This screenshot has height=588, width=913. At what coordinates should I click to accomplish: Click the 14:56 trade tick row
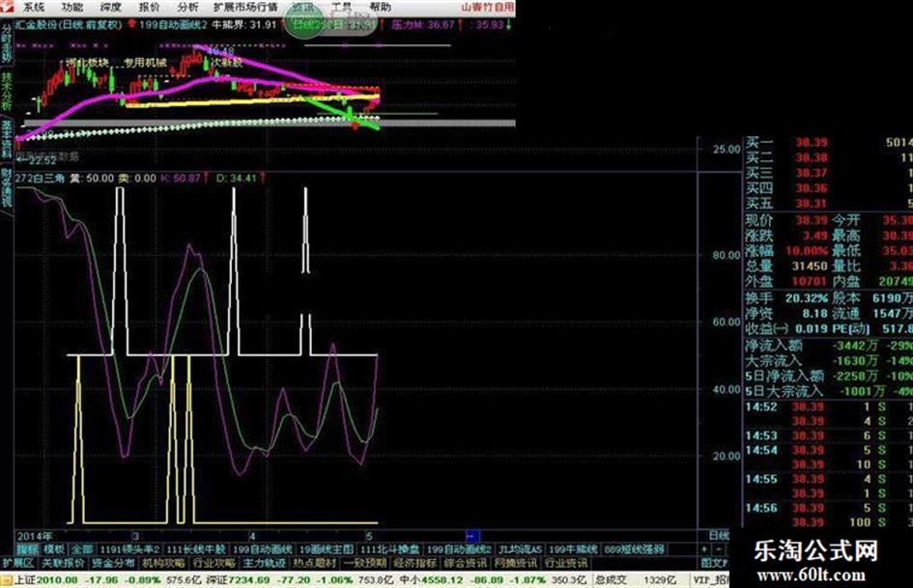tap(829, 508)
